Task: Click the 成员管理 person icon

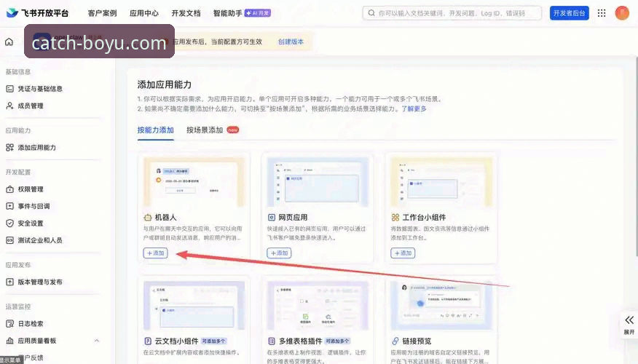Action: tap(9, 106)
